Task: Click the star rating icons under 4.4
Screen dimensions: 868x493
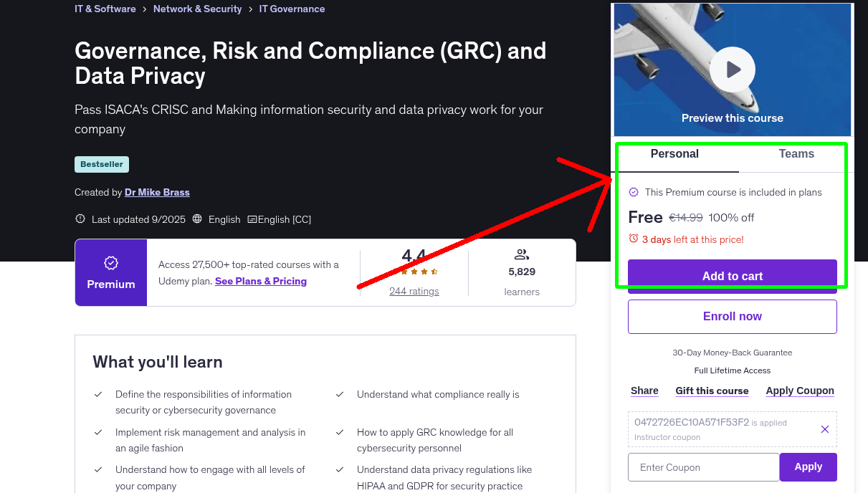Action: (x=414, y=272)
